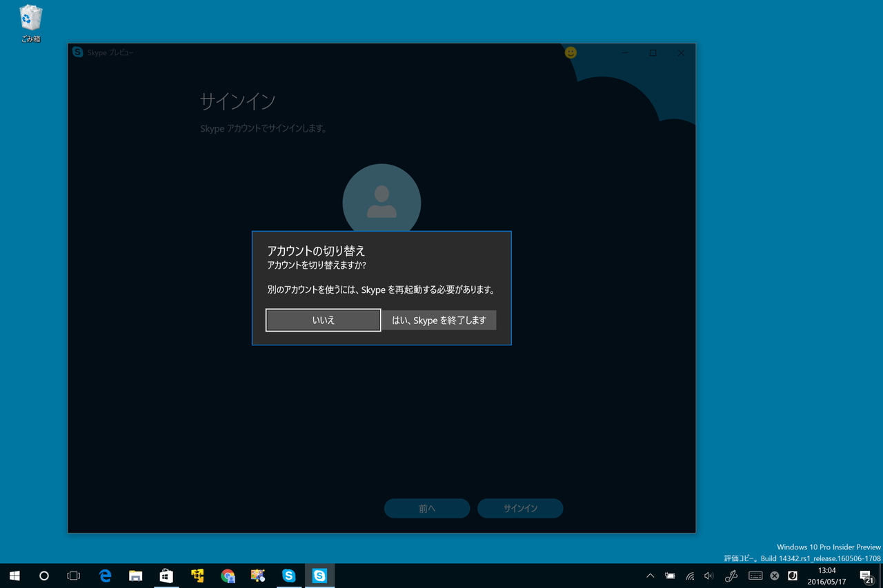Screen dimensions: 883x588
Task: Open the active Skype Preview taskbar icon
Action: tap(320, 576)
